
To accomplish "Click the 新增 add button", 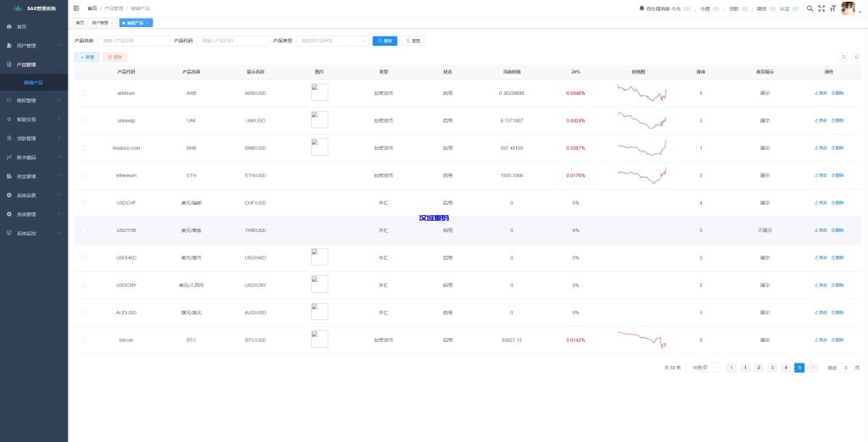I will (x=87, y=57).
